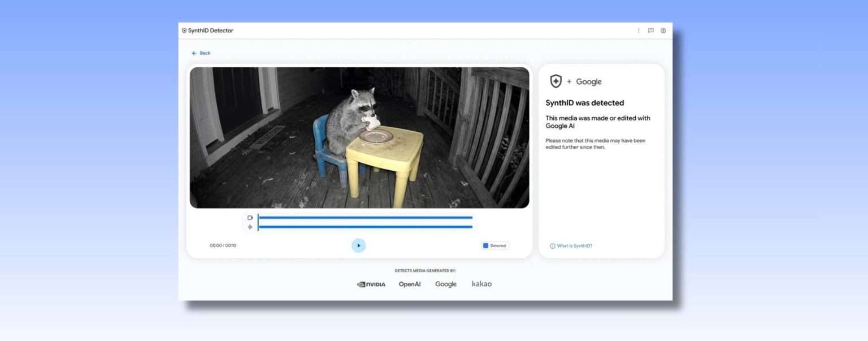Play the raccoon video
This screenshot has width=868, height=341.
coord(359,245)
